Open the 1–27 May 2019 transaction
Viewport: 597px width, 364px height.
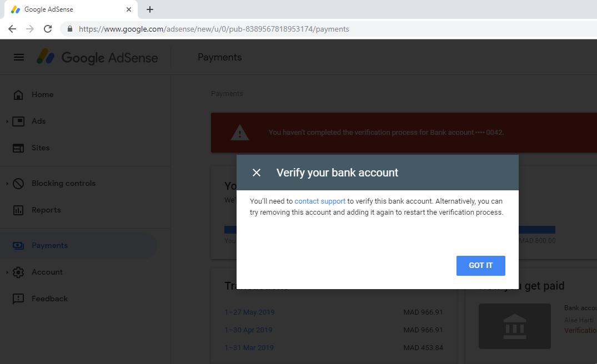[249, 312]
